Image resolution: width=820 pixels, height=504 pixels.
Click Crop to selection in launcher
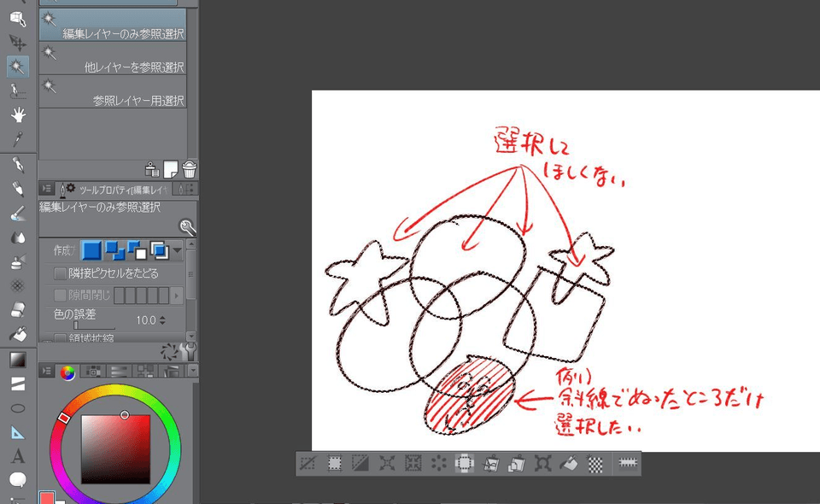334,463
